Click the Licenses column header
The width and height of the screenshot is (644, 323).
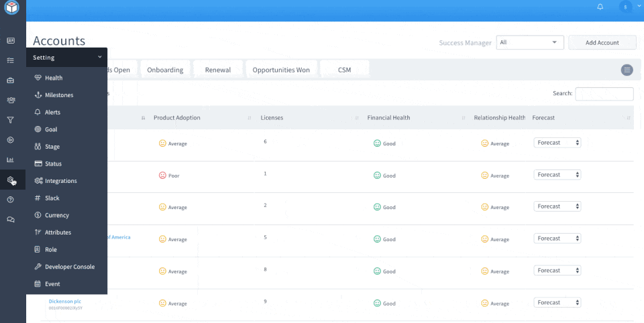click(272, 118)
